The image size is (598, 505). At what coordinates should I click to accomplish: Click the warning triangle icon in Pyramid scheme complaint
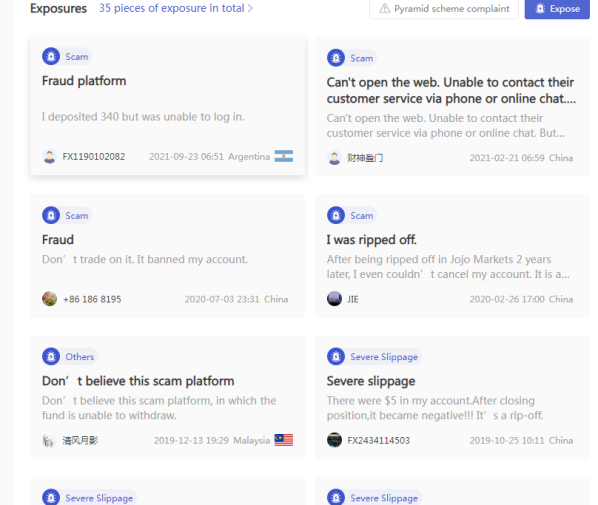384,8
